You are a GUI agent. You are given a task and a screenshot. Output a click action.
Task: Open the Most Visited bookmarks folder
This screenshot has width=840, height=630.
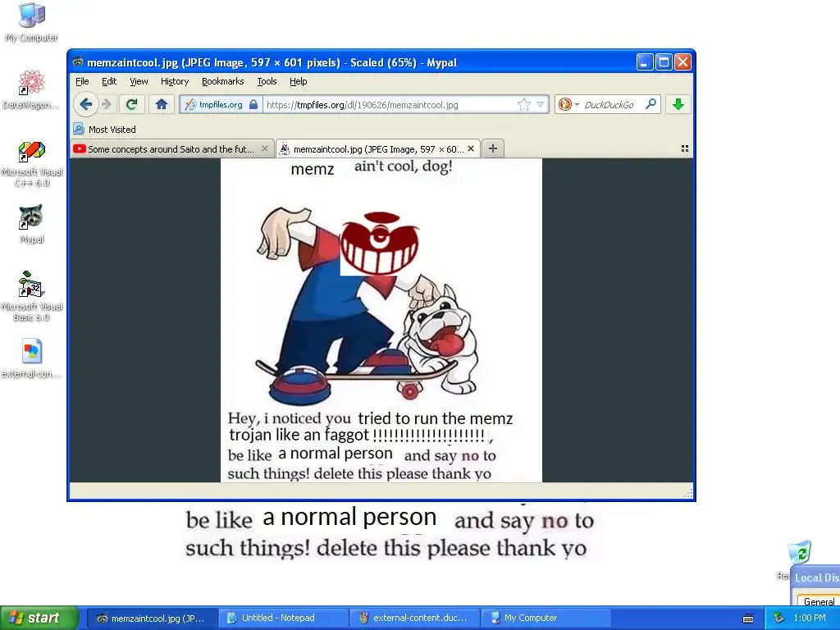[105, 129]
